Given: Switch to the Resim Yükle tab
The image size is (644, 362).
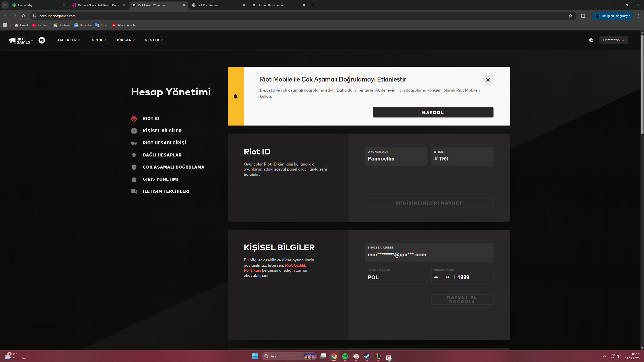Looking at the screenshot, I should click(99, 5).
